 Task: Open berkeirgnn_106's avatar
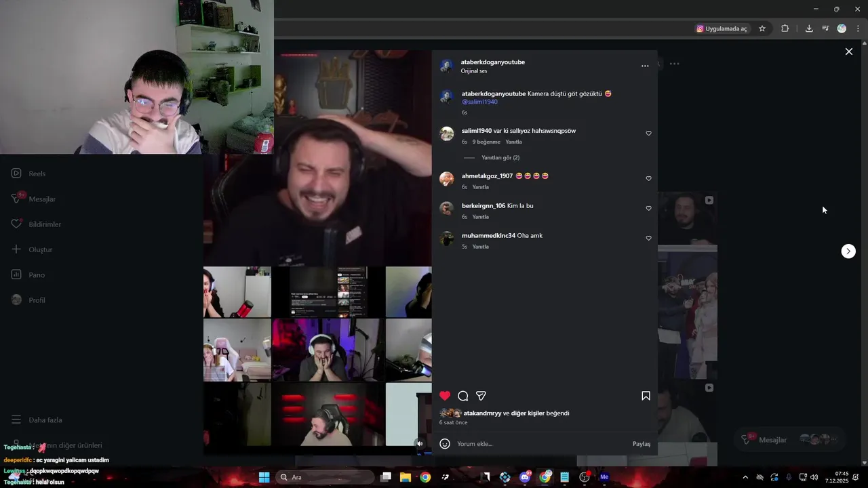pyautogui.click(x=446, y=209)
